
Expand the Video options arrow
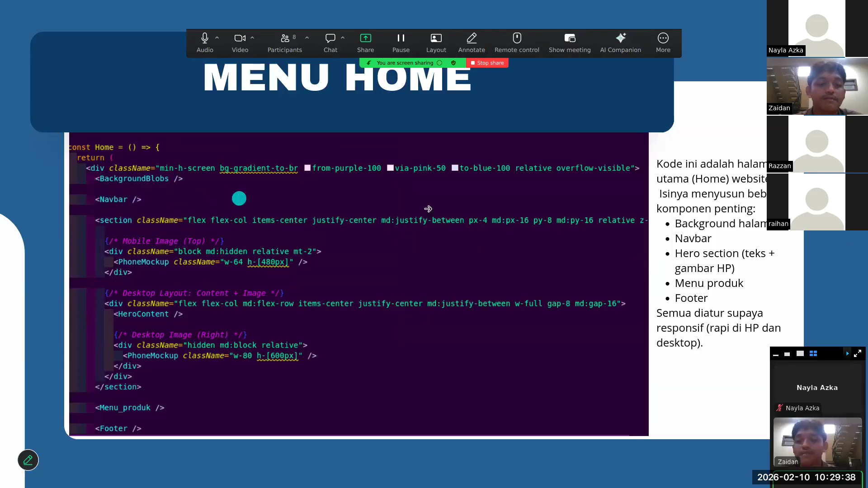coord(252,38)
